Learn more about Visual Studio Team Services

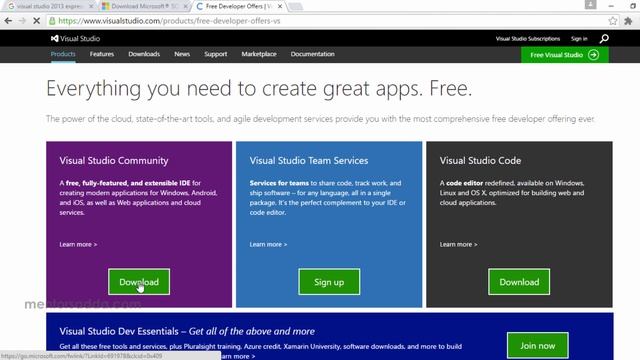[268, 244]
